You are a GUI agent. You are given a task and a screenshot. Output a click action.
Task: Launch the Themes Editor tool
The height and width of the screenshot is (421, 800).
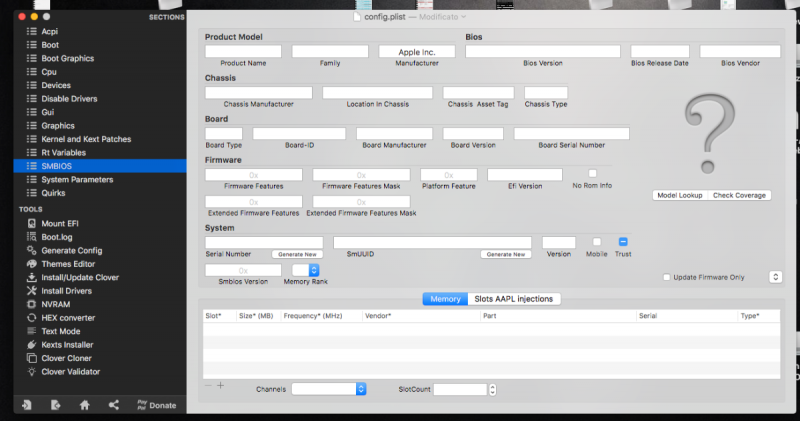(68, 264)
